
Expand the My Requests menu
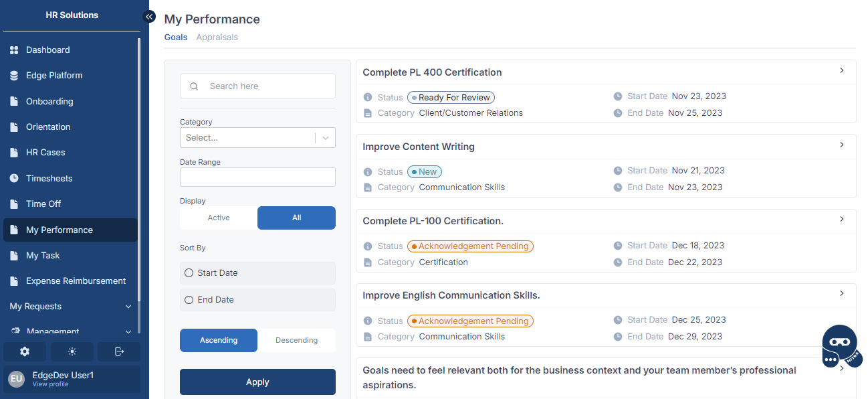tap(70, 307)
